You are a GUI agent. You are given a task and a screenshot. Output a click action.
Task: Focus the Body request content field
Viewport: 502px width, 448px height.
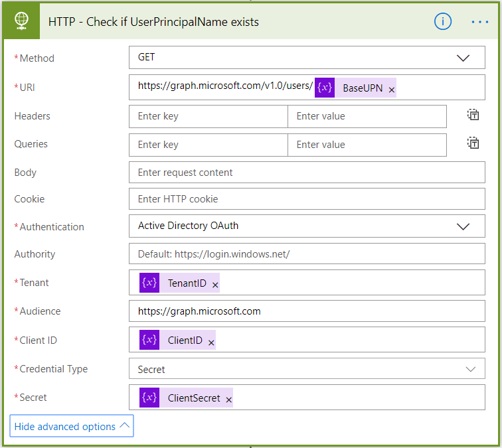pos(307,173)
